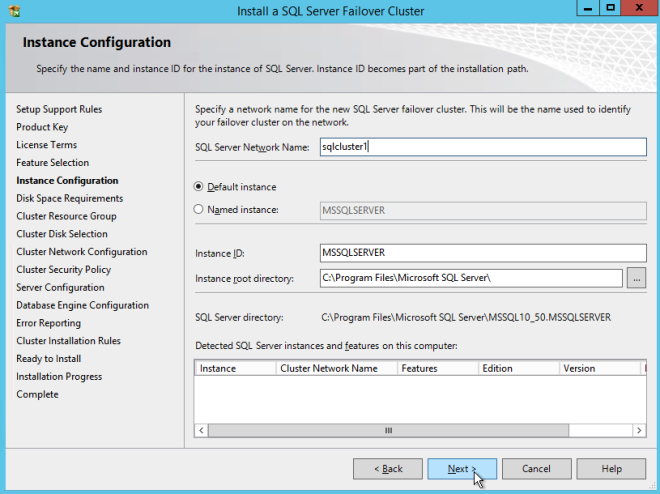Click the Edition column header

[519, 368]
